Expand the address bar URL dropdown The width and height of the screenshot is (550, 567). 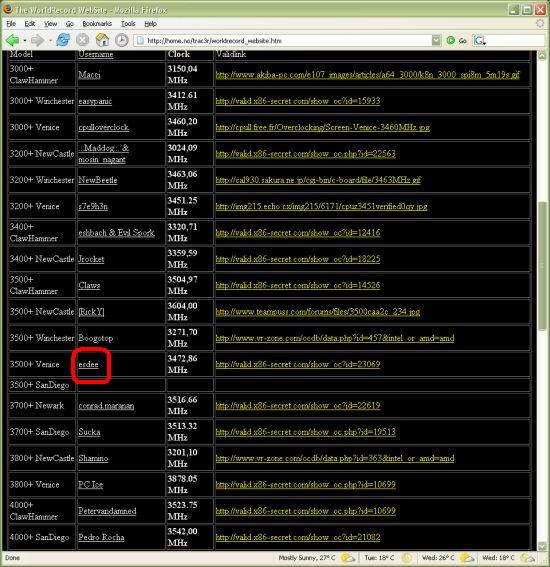point(436,40)
